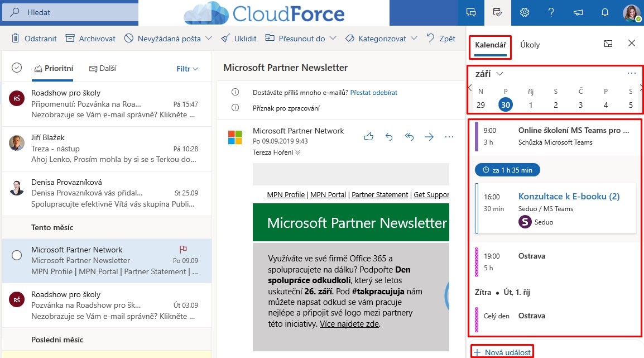Click the like thumbs-up icon on email
Screen dimensions: 644x358
pos(368,136)
